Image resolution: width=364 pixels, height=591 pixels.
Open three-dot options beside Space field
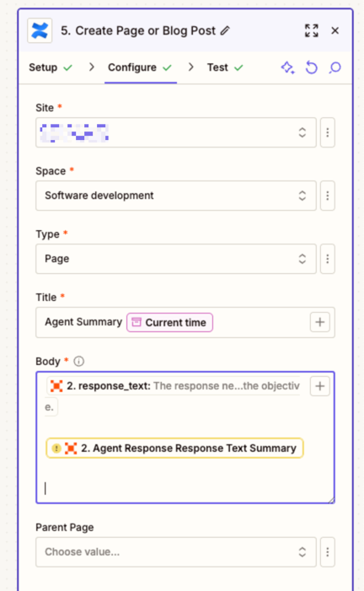(328, 196)
